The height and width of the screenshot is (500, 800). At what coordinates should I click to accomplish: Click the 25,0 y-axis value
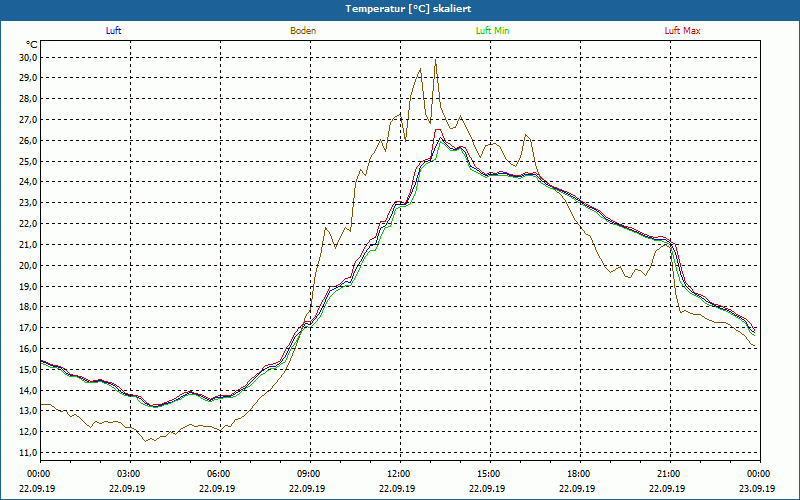click(x=29, y=162)
